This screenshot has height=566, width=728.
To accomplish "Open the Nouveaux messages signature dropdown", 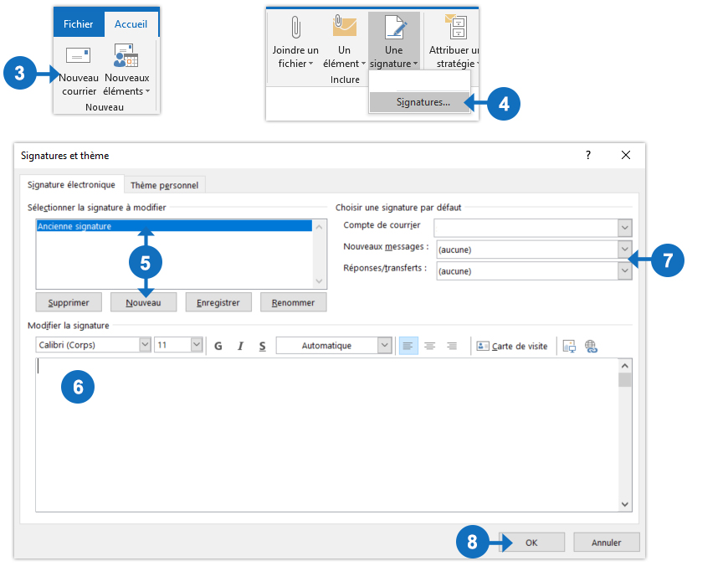I will [x=624, y=249].
